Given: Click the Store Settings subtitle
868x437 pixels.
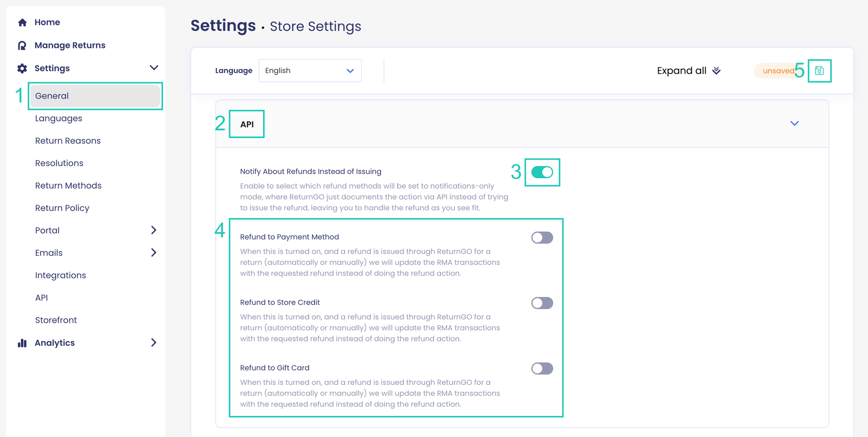Looking at the screenshot, I should (315, 26).
